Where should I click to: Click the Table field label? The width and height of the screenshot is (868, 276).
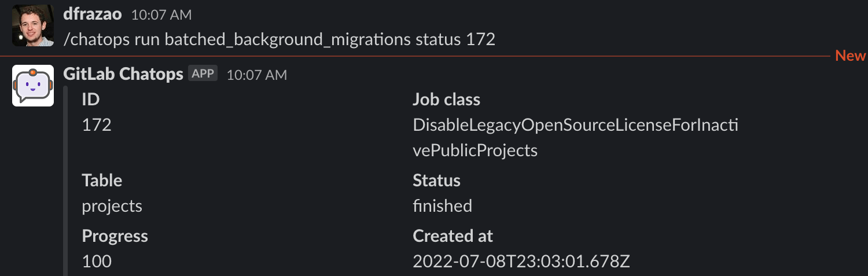102,181
